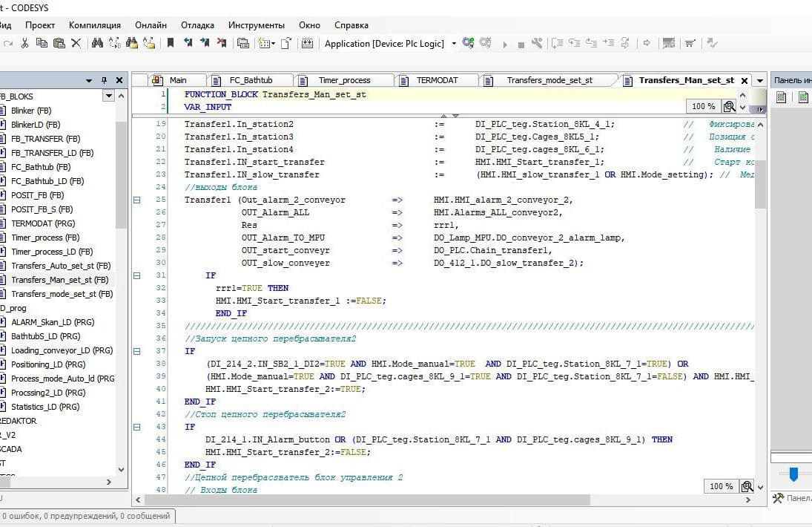Jump to the previous bookmark
The image size is (812, 527).
[188, 44]
